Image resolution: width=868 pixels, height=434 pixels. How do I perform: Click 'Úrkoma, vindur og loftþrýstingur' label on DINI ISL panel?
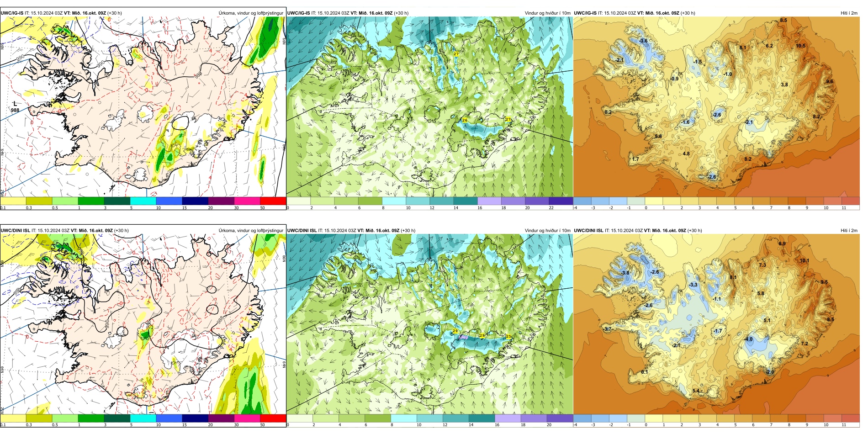pyautogui.click(x=251, y=231)
